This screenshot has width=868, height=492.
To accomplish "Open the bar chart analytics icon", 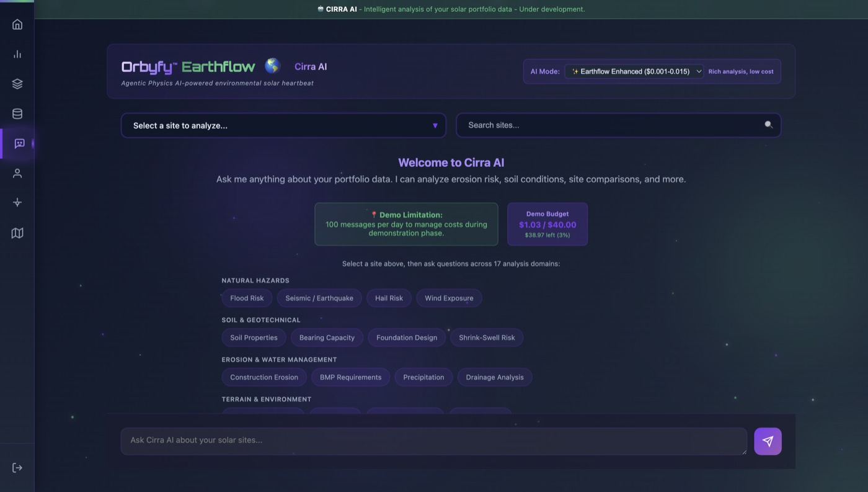I will [17, 54].
